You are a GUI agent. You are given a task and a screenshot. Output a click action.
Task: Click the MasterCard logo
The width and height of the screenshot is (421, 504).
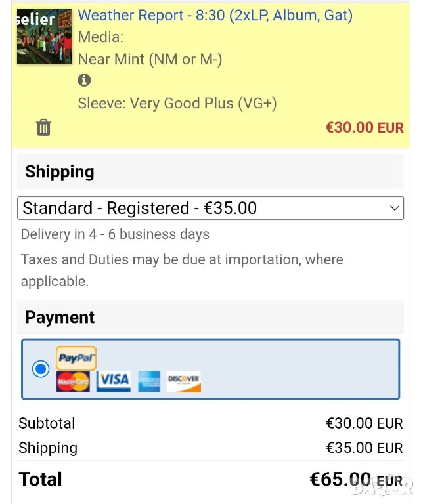click(x=73, y=381)
